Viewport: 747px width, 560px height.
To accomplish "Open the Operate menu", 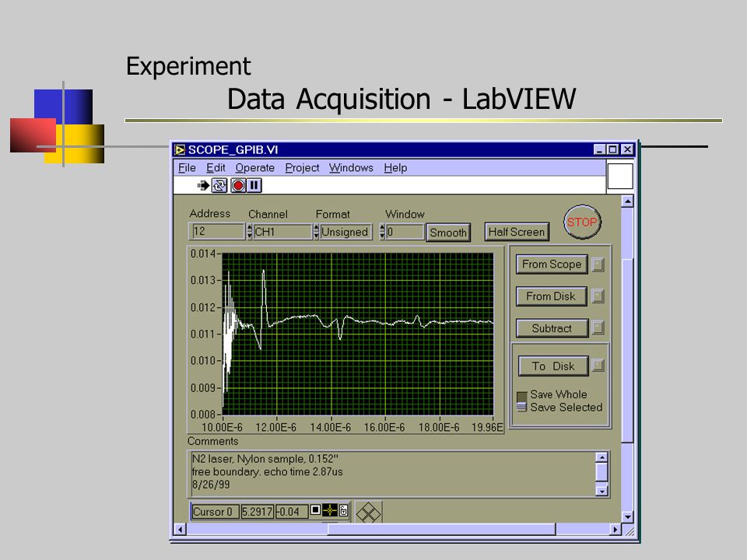I will pos(255,168).
